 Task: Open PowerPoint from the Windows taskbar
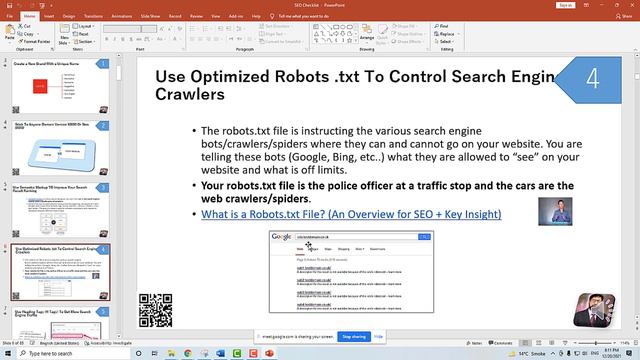(x=269, y=353)
